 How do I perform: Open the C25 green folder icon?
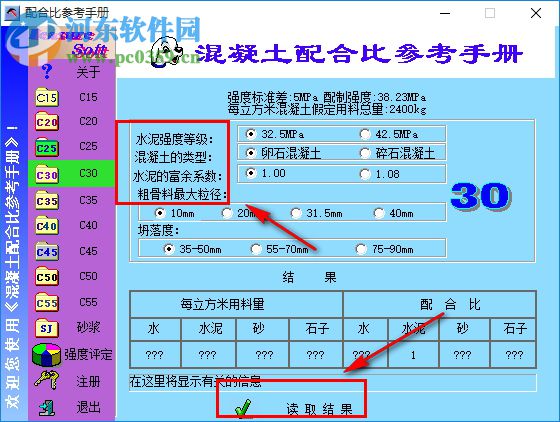(x=47, y=147)
